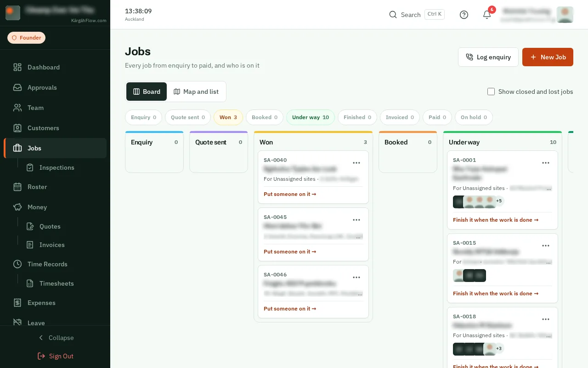Open the notifications bell
Image resolution: width=588 pixels, height=368 pixels.
487,15
